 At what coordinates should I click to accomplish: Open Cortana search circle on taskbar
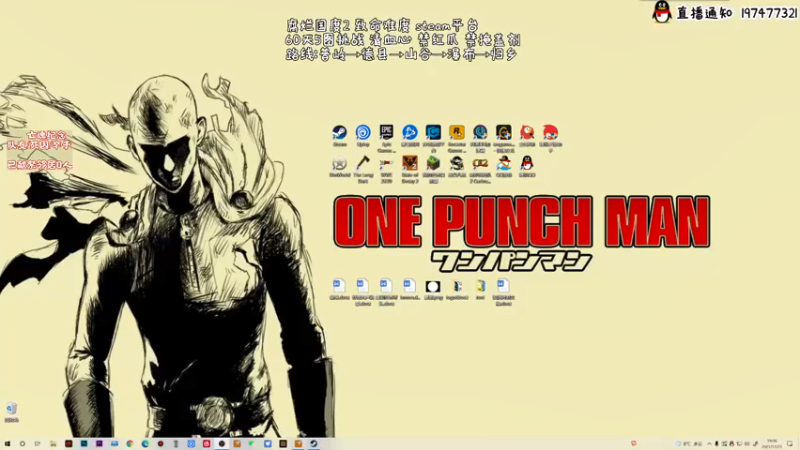point(22,444)
